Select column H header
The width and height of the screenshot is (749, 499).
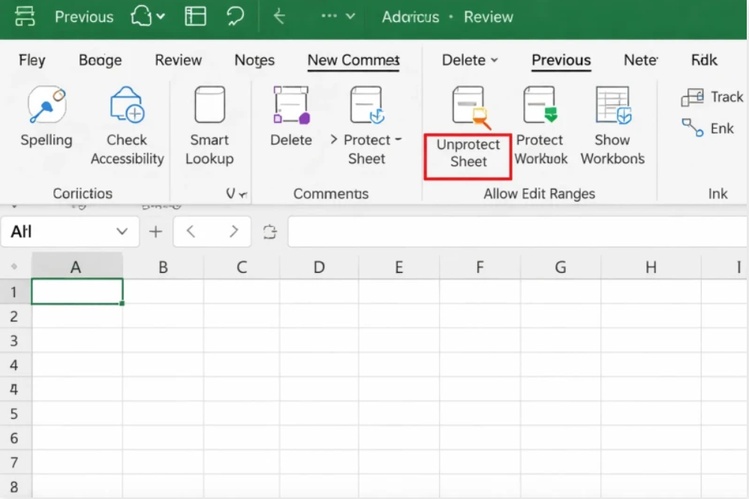click(651, 267)
